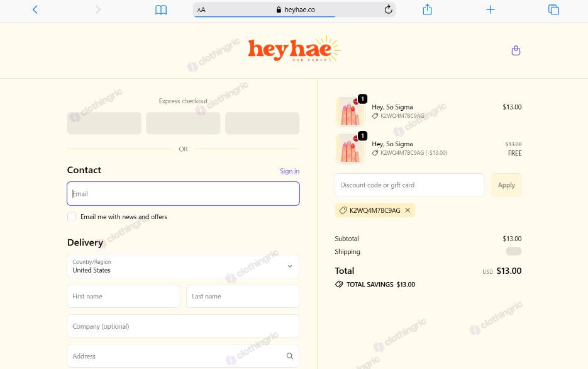
Task: Click the Express checkout heading text
Action: [183, 101]
